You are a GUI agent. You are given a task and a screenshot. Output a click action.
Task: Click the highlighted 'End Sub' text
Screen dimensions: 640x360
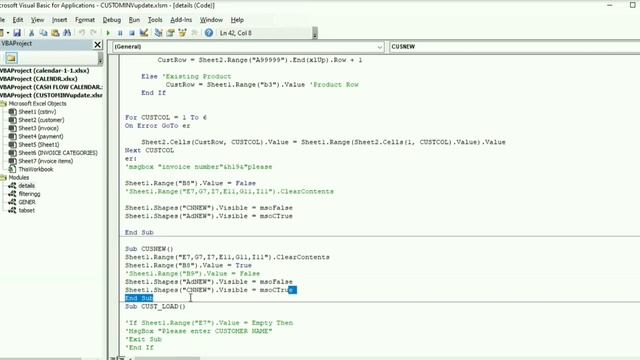[x=139, y=298]
